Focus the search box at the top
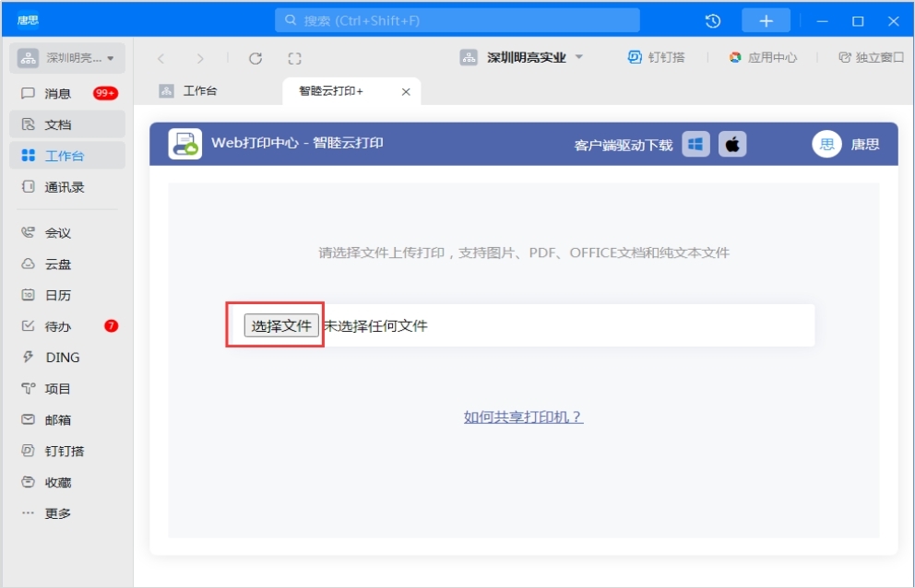The image size is (915, 588). pyautogui.click(x=457, y=20)
